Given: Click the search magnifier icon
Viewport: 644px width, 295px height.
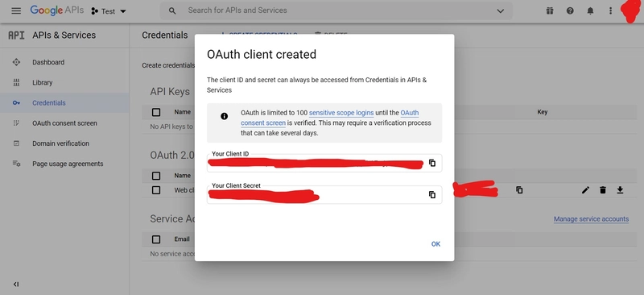Looking at the screenshot, I should [172, 11].
